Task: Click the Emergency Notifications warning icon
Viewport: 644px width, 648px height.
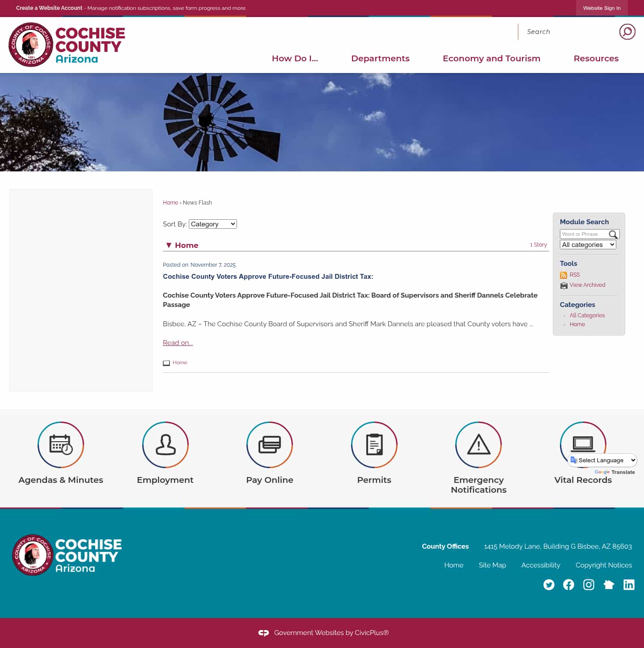Action: coord(479,445)
